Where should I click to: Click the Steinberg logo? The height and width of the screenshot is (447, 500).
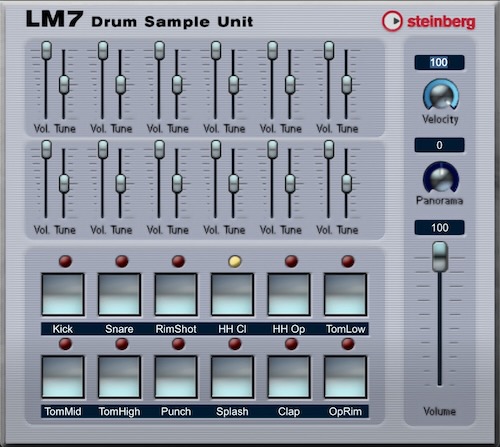429,21
